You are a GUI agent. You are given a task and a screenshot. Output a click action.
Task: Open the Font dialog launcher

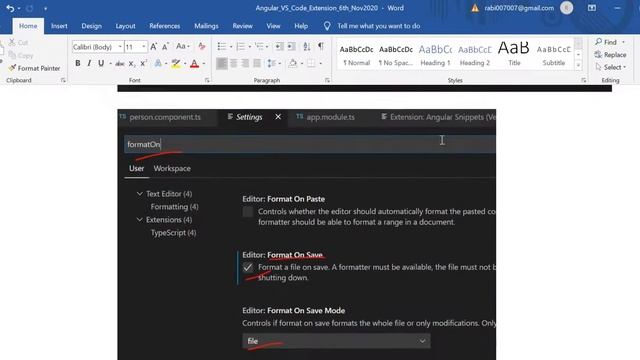tap(207, 80)
